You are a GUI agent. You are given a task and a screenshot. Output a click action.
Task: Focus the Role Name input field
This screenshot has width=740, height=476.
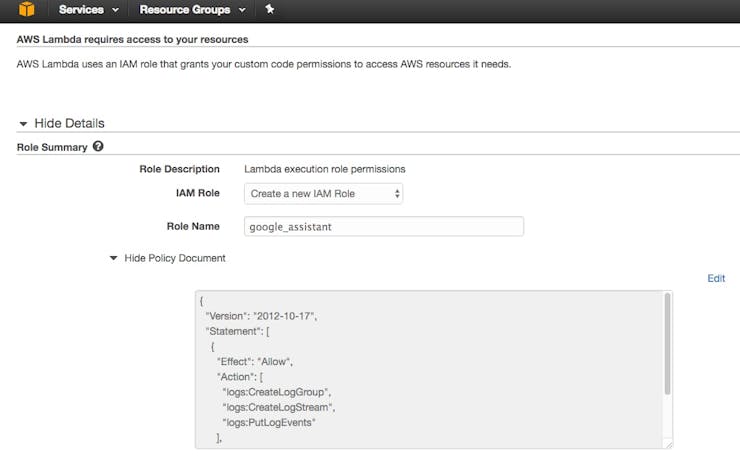point(384,226)
